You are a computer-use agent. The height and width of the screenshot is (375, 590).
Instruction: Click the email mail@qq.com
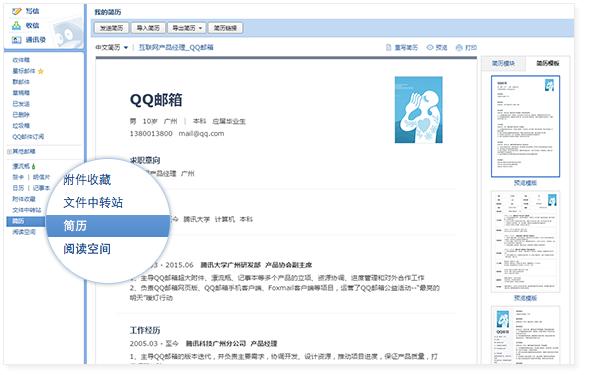tap(201, 134)
